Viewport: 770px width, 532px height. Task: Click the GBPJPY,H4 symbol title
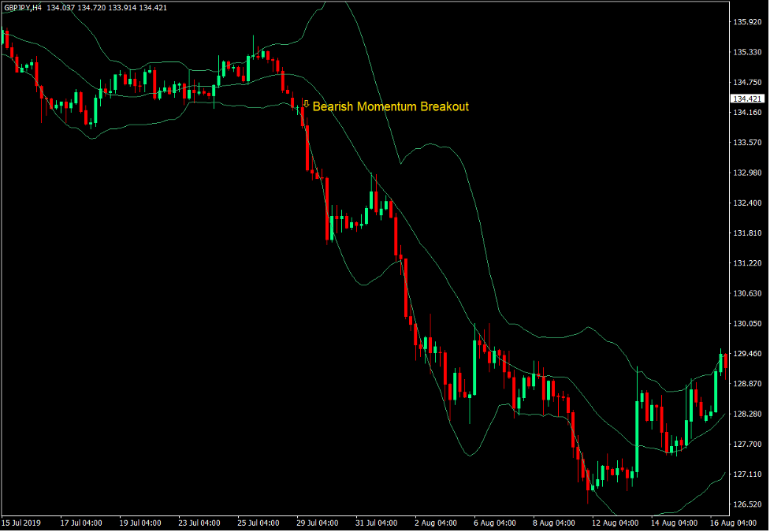[21, 8]
